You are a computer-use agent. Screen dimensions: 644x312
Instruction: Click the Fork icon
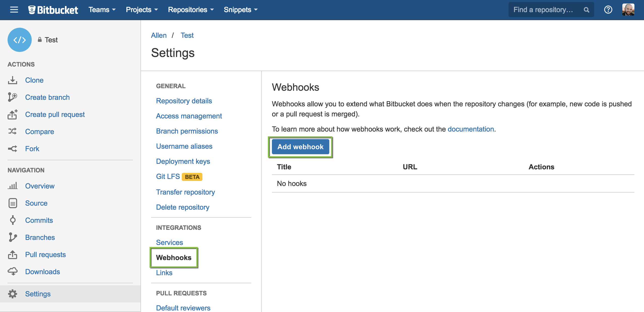click(x=13, y=149)
